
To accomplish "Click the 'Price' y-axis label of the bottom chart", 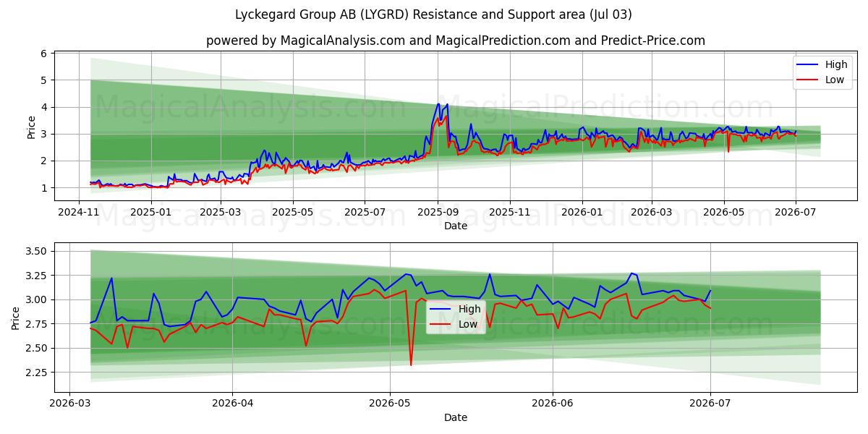I will (x=17, y=318).
